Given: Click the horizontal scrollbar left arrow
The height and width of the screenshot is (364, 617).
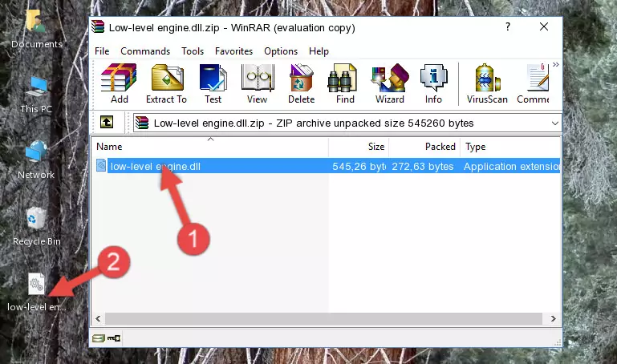Looking at the screenshot, I should 99,318.
